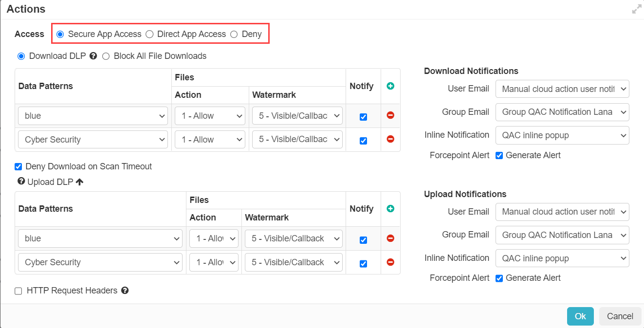Add a row with Upload DLP green plus icon
This screenshot has height=328, width=644.
point(390,209)
